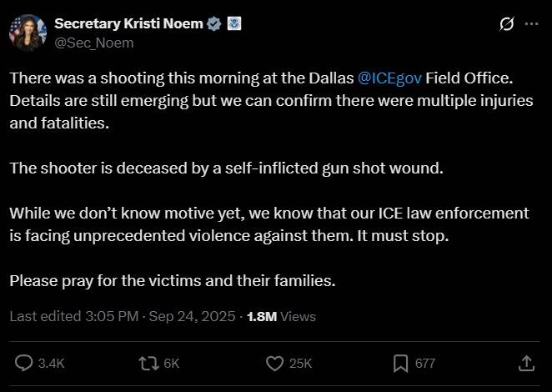Bookmark this post
The image size is (552, 392).
click(400, 364)
